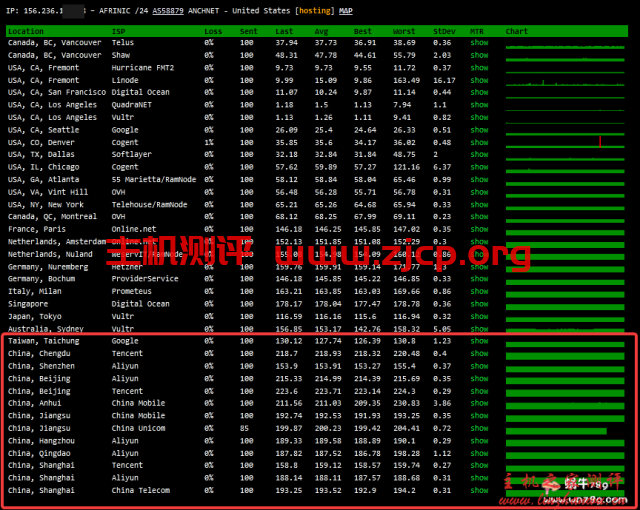
Task: Show MTR for Shenzhen Aliyun row
Action: 479,366
